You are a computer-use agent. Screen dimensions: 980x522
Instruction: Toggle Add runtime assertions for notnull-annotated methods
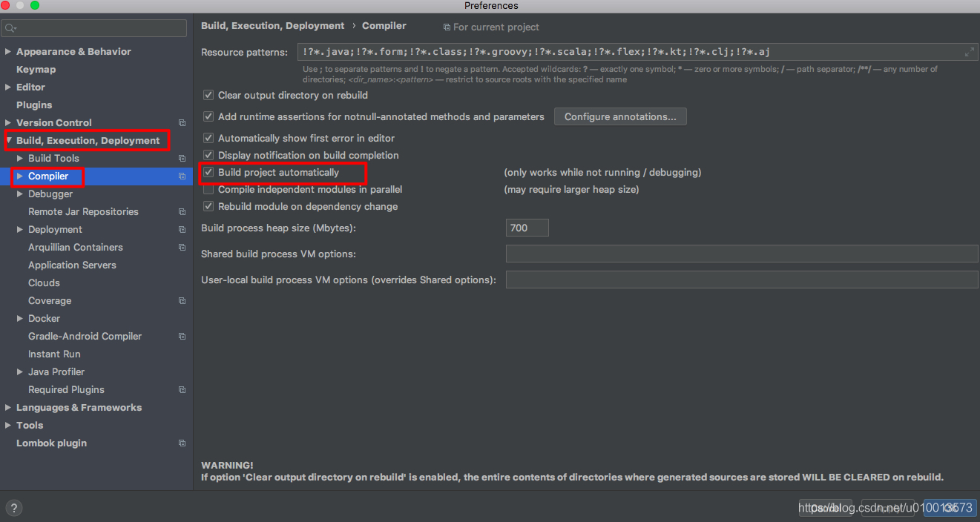tap(208, 116)
